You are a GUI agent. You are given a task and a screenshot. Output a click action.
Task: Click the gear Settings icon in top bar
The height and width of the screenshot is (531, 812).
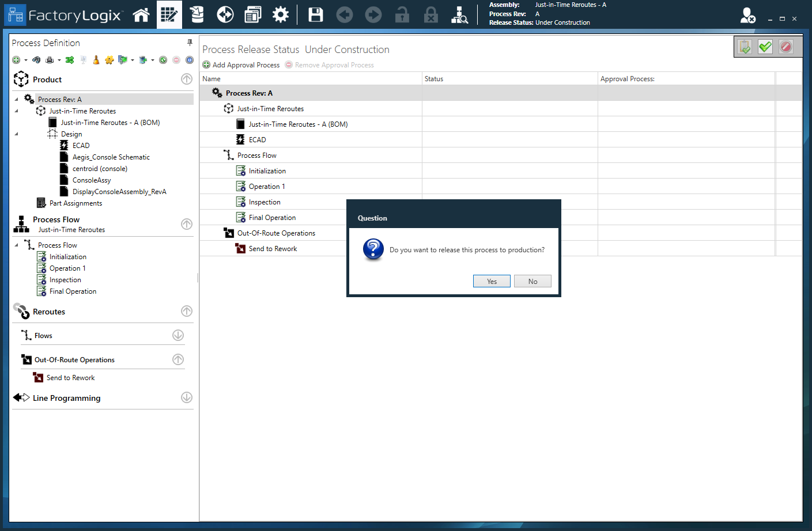281,14
